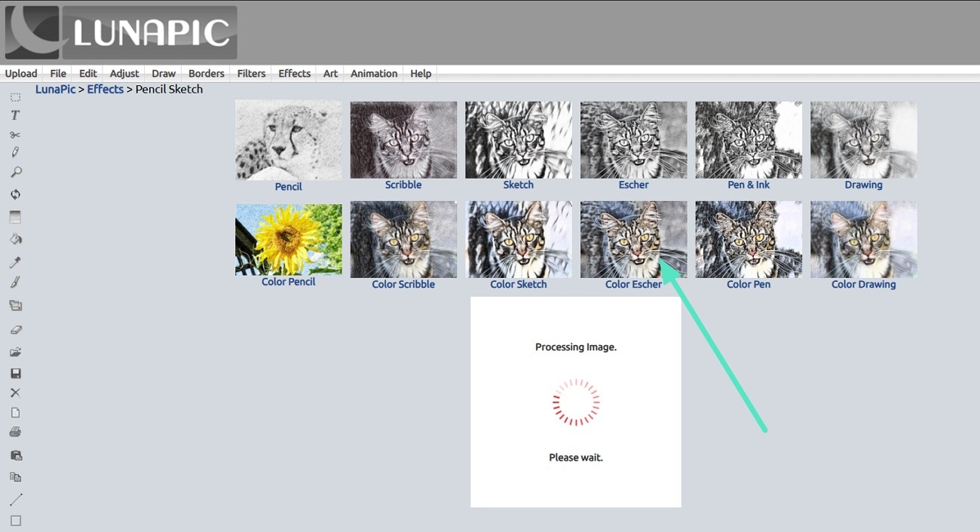Click the stacked images icon in sidebar
This screenshot has width=980, height=532.
pyautogui.click(x=15, y=305)
